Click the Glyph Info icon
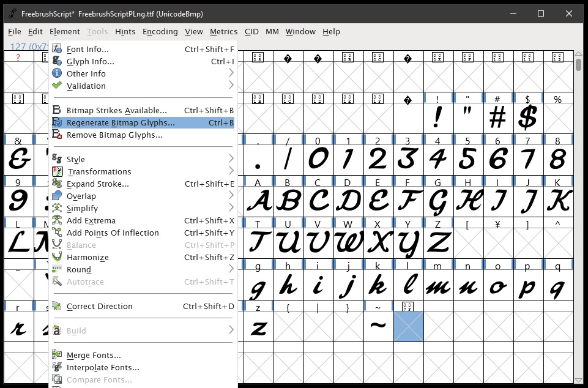Image resolution: width=588 pixels, height=388 pixels. click(57, 61)
